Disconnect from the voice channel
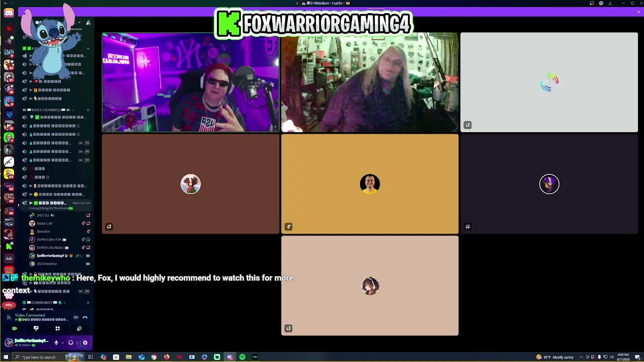Viewport: 644px width, 362px height. 85,317
